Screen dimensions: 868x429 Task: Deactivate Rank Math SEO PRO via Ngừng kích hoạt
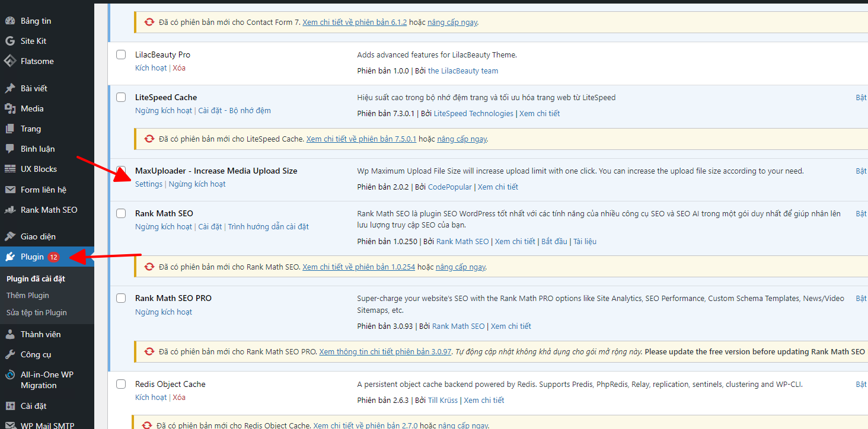pyautogui.click(x=164, y=312)
